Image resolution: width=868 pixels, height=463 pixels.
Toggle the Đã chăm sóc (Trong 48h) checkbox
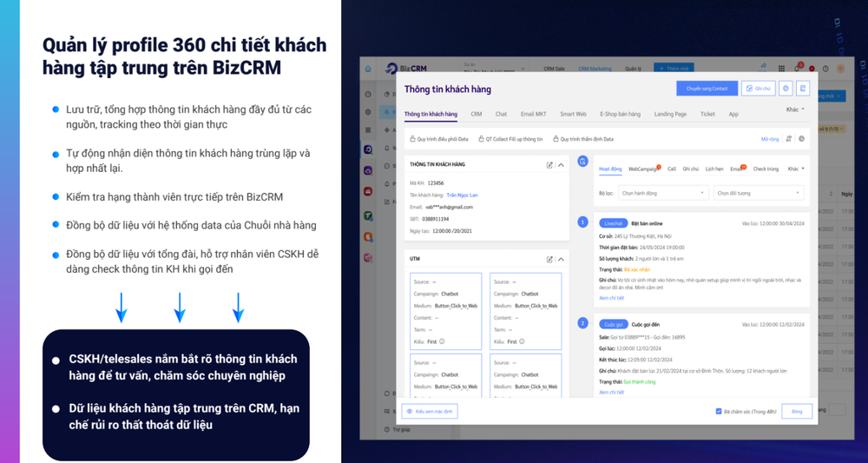pyautogui.click(x=719, y=412)
